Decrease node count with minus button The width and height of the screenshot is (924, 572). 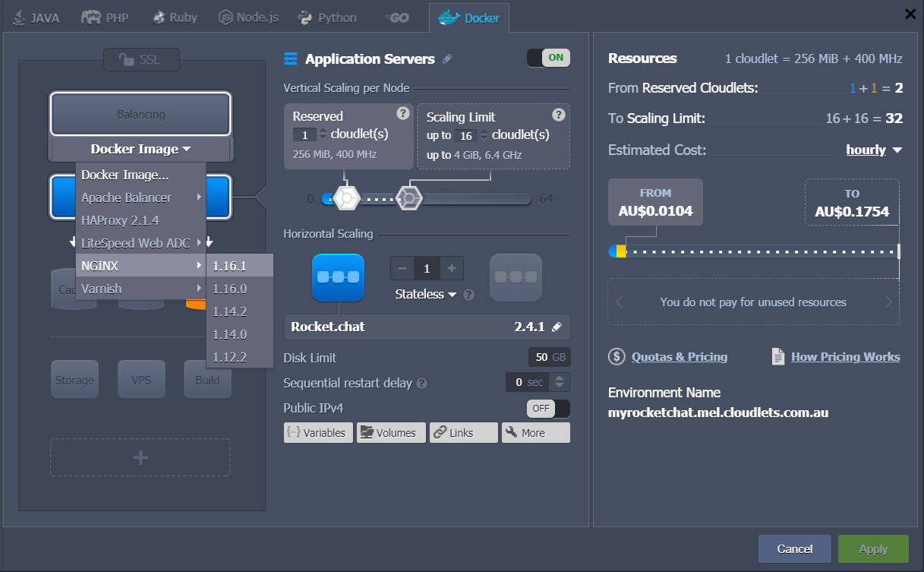click(x=402, y=268)
